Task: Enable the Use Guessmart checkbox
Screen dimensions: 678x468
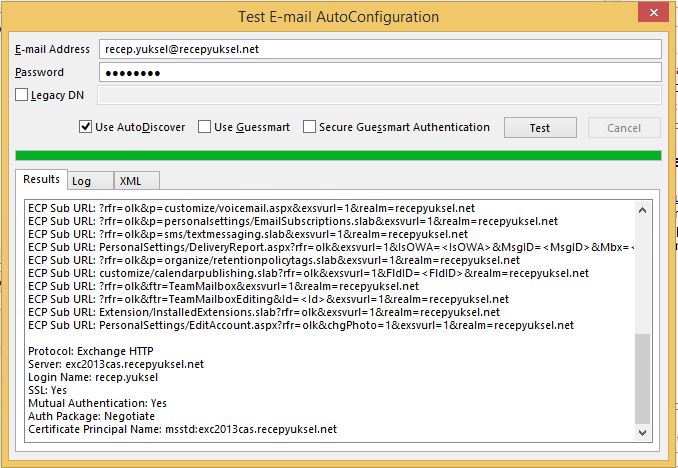Action: click(x=204, y=127)
